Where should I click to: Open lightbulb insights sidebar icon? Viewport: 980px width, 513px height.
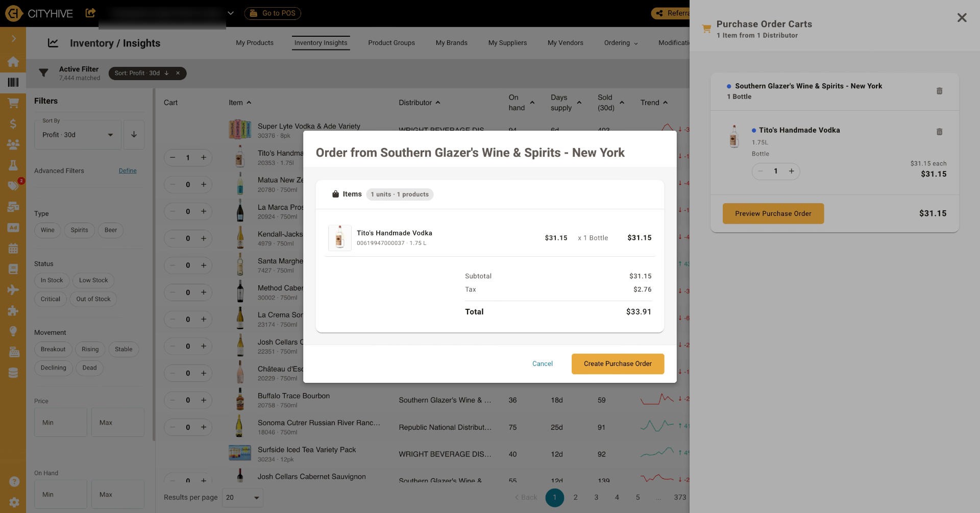click(13, 331)
